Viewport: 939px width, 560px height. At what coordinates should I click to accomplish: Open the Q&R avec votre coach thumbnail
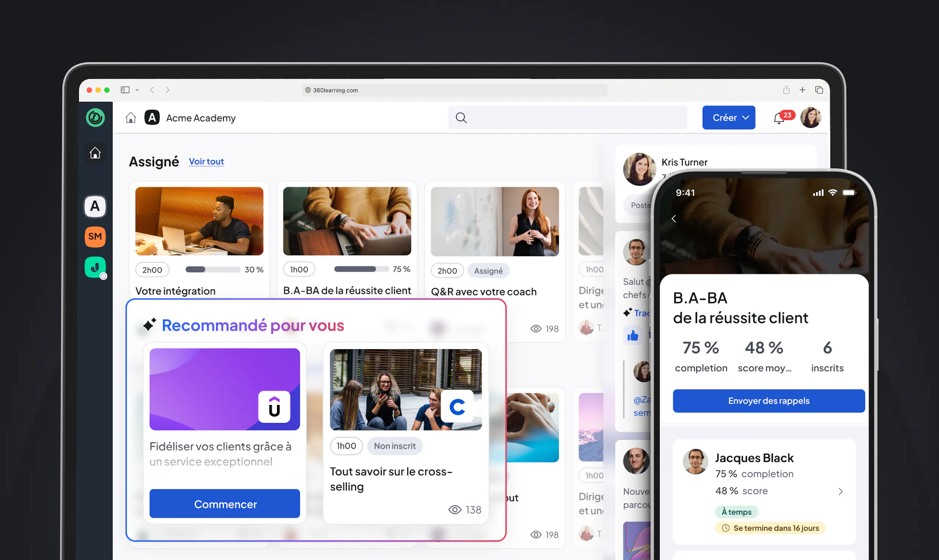pyautogui.click(x=495, y=221)
